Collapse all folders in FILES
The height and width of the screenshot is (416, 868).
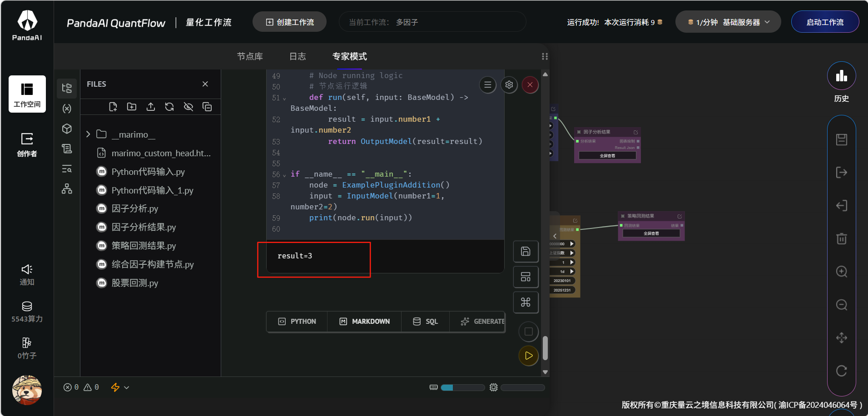click(207, 107)
